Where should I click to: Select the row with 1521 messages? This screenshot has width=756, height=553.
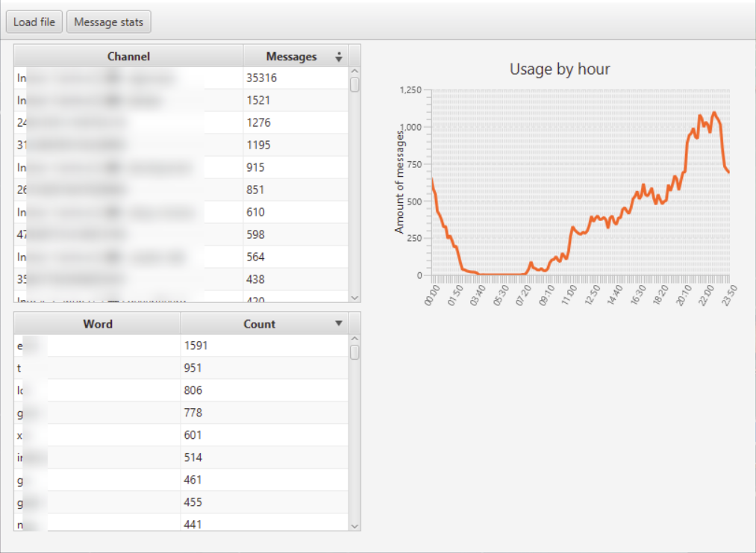point(181,100)
